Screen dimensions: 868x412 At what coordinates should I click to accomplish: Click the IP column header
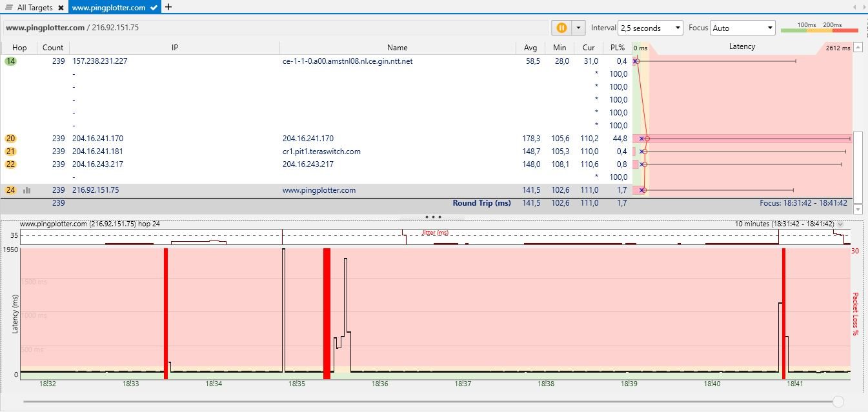coord(174,47)
